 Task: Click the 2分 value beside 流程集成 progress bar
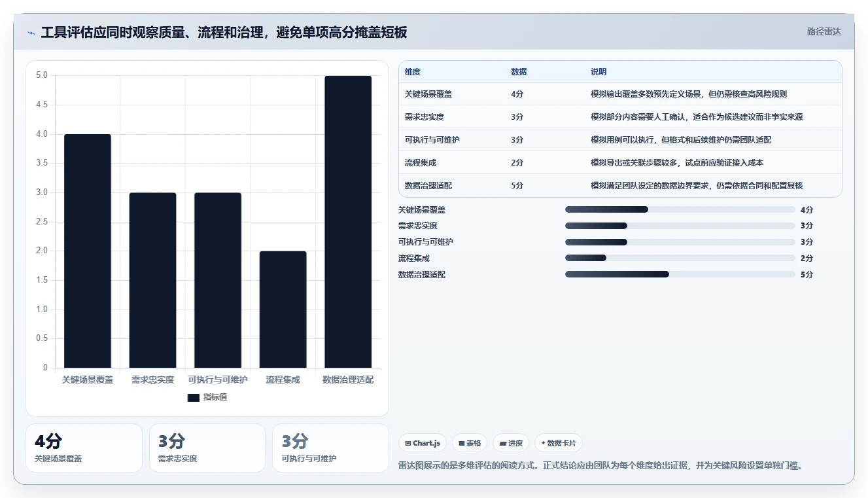(x=807, y=258)
